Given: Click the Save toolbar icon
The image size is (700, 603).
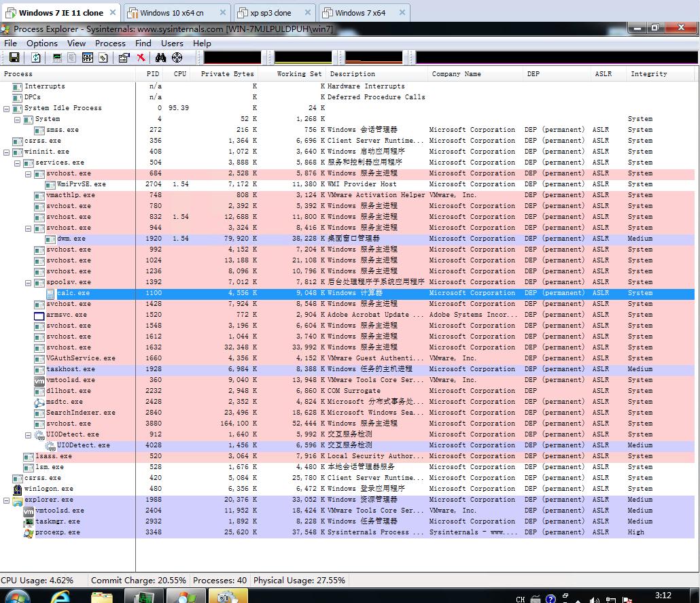Looking at the screenshot, I should [x=14, y=58].
